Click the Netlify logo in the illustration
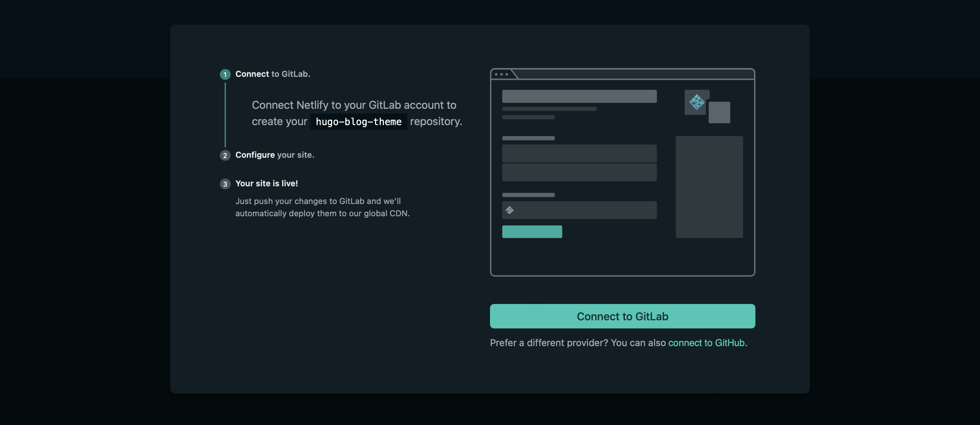Screen dimensions: 980x425 pos(697,102)
